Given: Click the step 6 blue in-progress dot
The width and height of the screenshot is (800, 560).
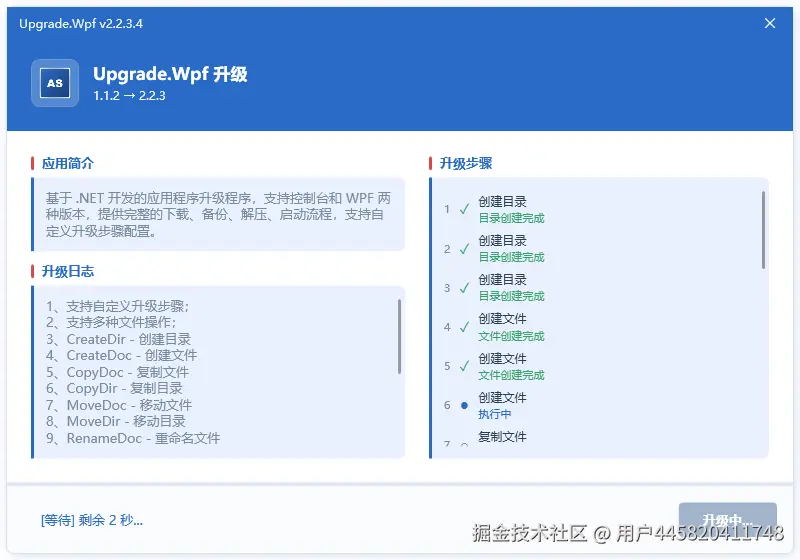Looking at the screenshot, I should point(464,405).
